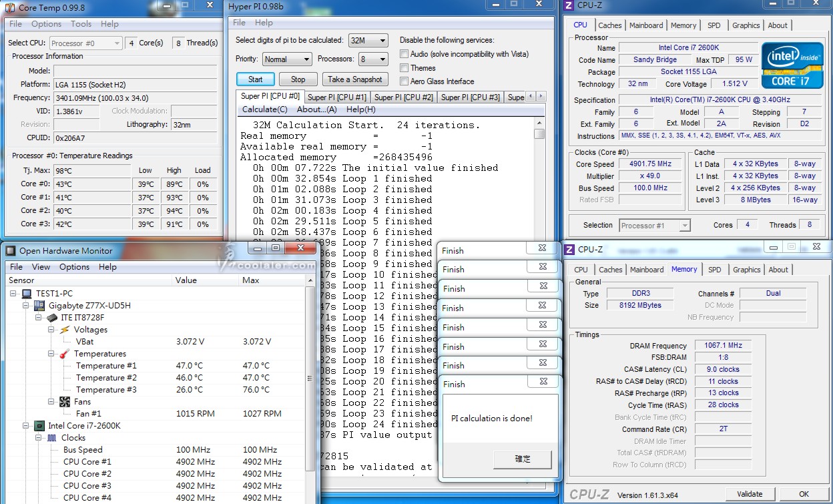Screen dimensions: 833x504
Task: Open the Mainboard tab in top CPU-Z window
Action: coord(646,25)
